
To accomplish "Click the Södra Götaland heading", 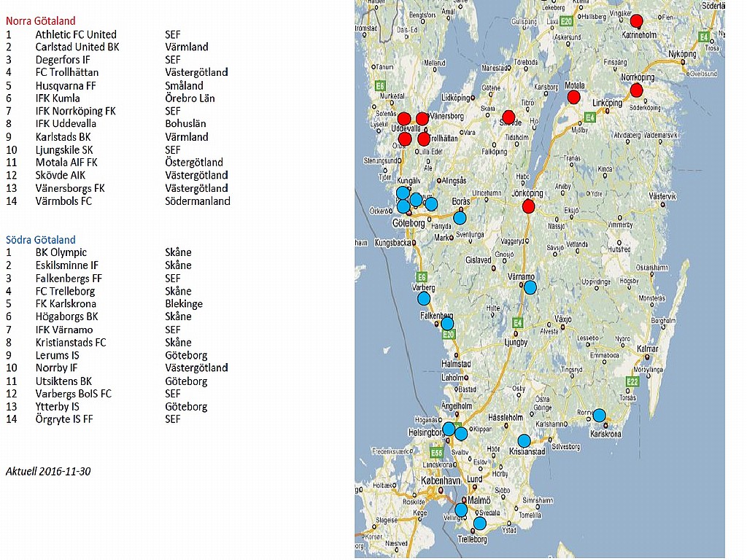I will 41,239.
